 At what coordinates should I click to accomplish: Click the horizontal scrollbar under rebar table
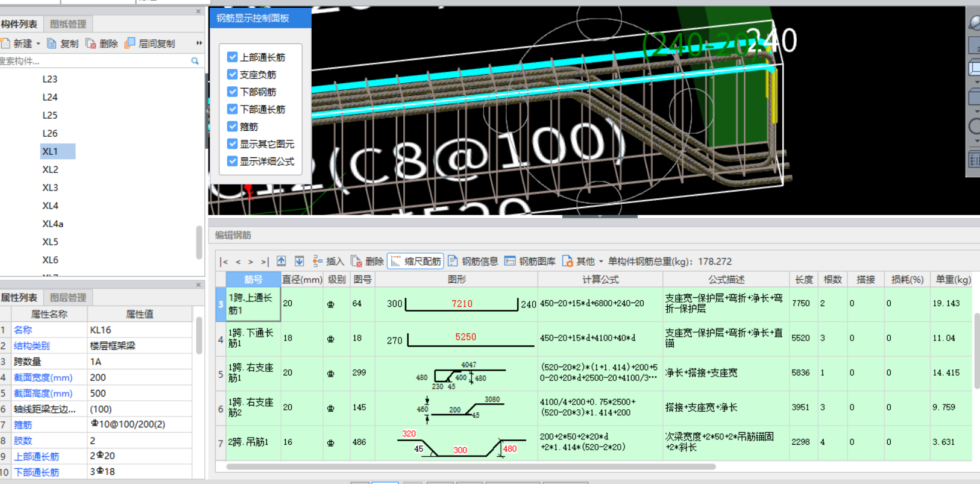[471, 467]
